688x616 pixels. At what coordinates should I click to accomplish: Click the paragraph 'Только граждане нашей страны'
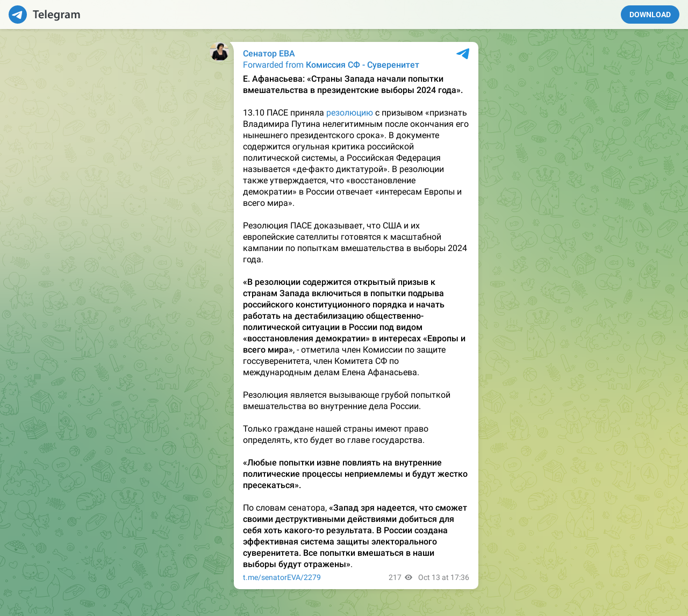(335, 434)
